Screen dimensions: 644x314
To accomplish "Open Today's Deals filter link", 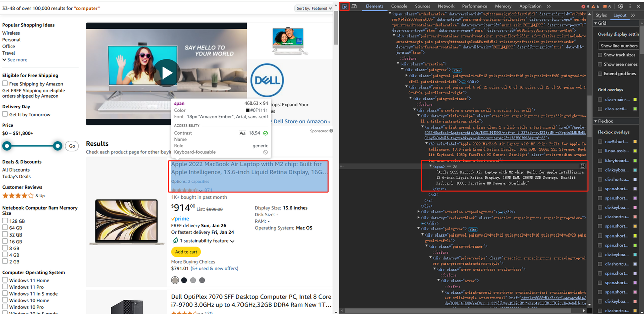I will 16,176.
